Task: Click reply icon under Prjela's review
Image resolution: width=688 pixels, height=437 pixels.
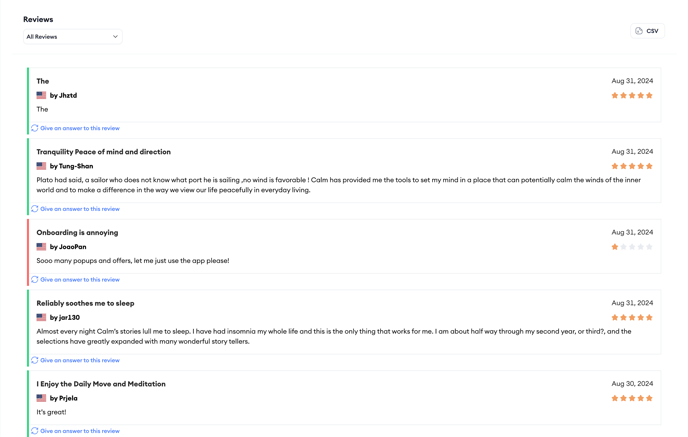Action: click(x=35, y=431)
